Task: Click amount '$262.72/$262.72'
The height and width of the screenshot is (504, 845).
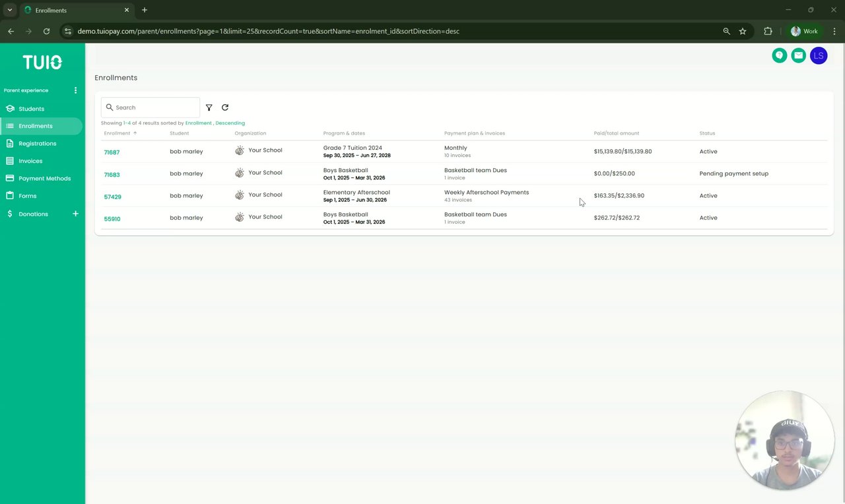Action: click(617, 218)
